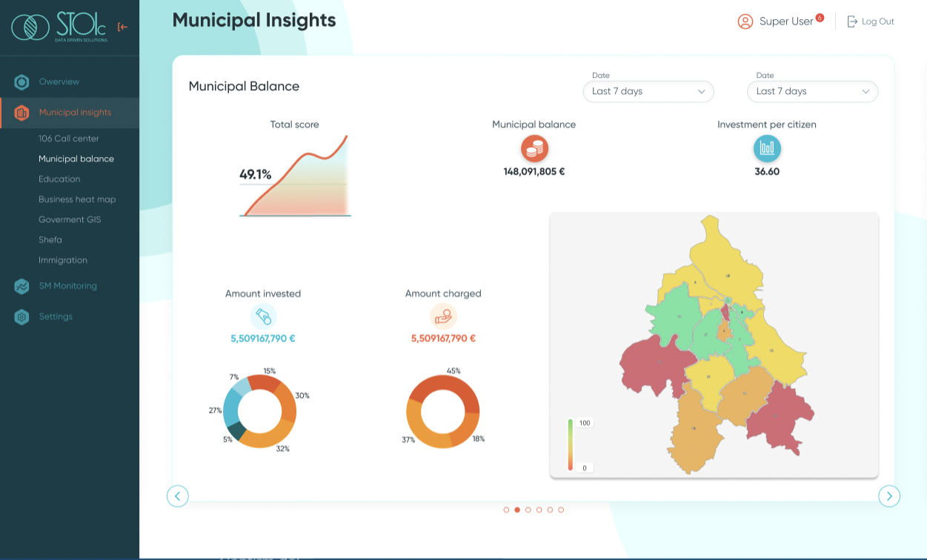Click the Municipal balance coins icon
Screen dimensions: 927x560
point(534,148)
